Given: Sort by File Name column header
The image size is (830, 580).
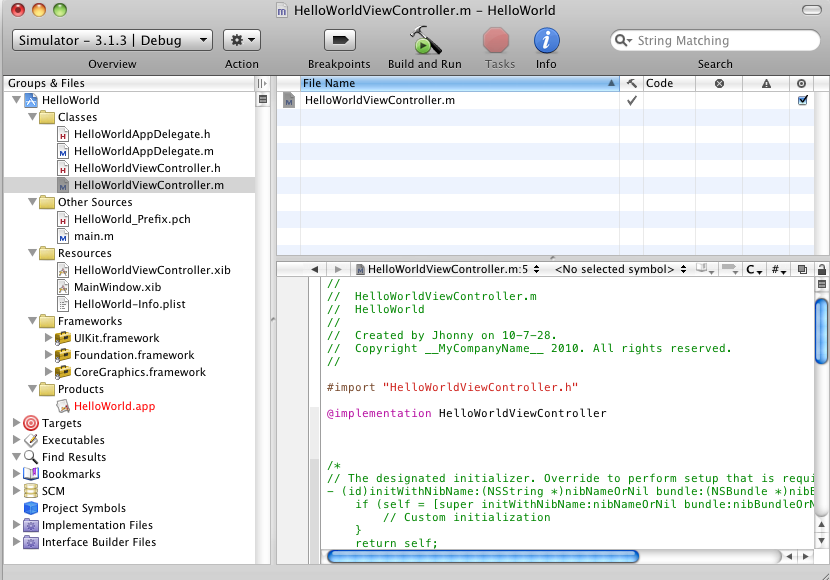Looking at the screenshot, I should tap(459, 83).
